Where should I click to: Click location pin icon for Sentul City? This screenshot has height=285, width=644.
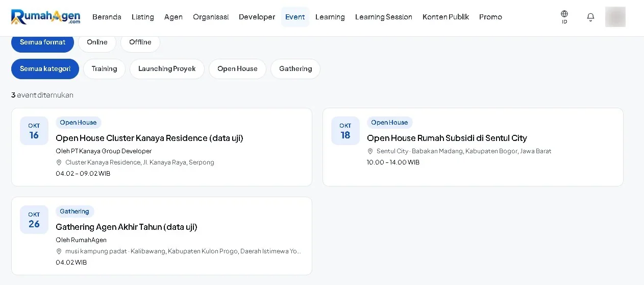click(x=370, y=151)
